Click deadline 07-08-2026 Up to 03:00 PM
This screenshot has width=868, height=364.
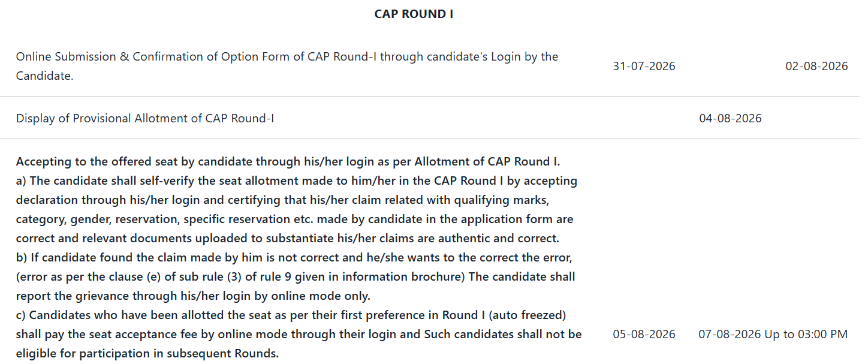click(x=773, y=334)
